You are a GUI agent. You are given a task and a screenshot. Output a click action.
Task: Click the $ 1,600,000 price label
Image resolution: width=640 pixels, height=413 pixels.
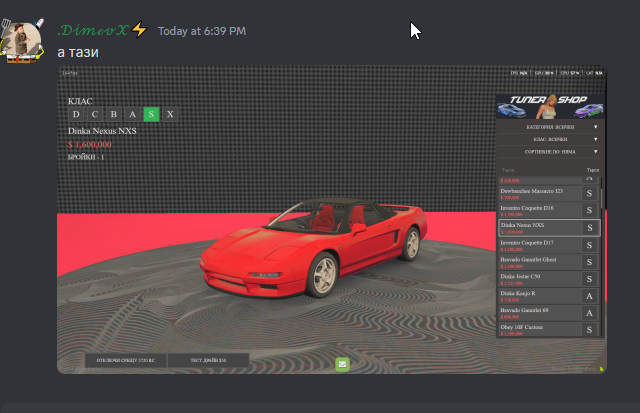click(x=90, y=144)
